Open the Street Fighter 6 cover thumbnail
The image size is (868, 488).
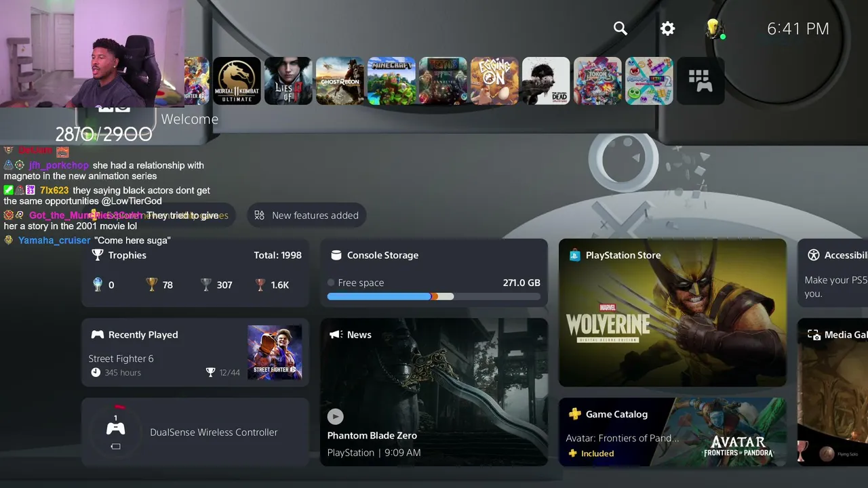coord(275,352)
